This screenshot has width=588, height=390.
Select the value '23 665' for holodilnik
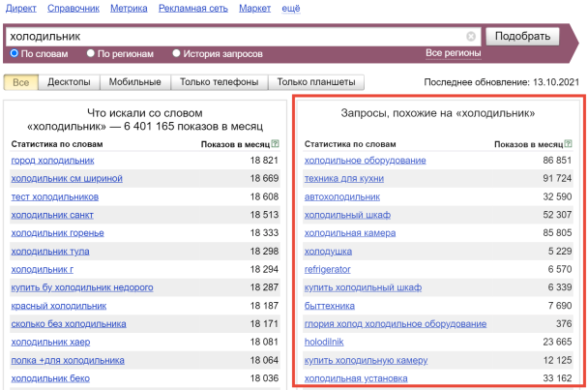[557, 342]
